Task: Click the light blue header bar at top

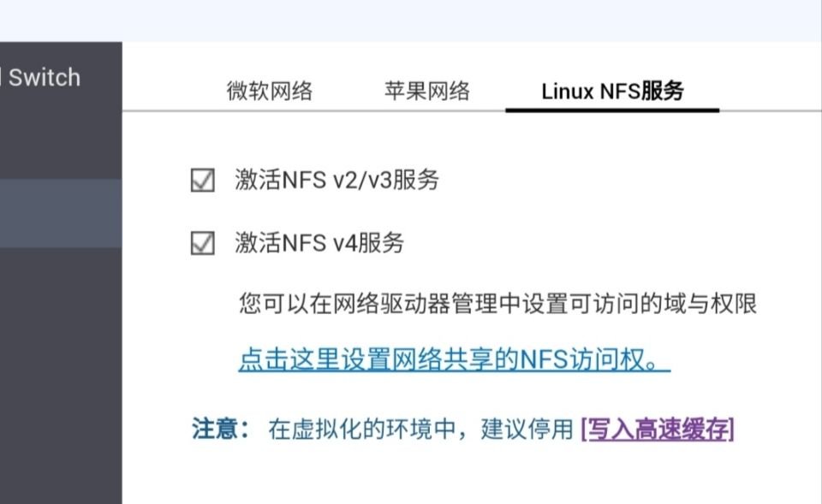Action: (411, 21)
